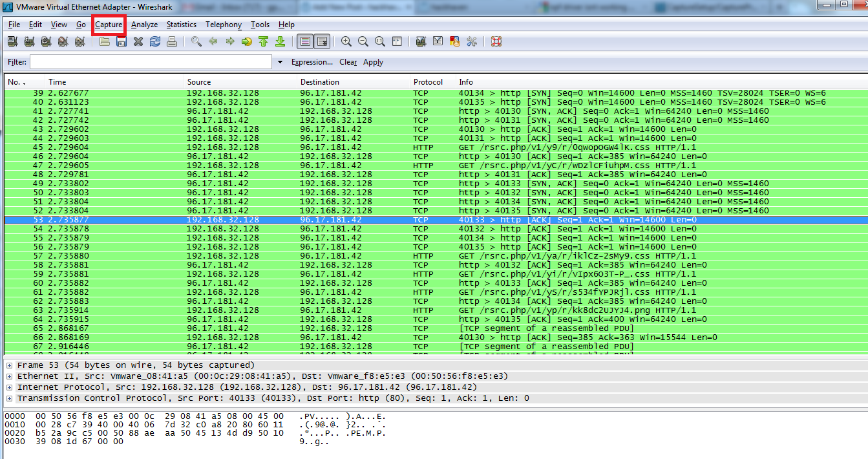Stop the running live capture
The height and width of the screenshot is (459, 868).
pyautogui.click(x=63, y=41)
